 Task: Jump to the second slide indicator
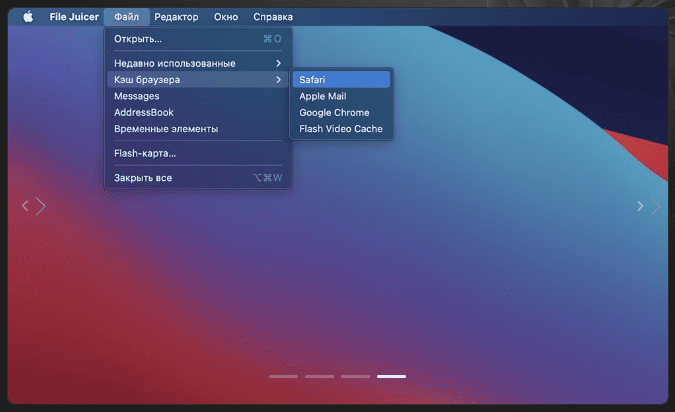coord(319,376)
